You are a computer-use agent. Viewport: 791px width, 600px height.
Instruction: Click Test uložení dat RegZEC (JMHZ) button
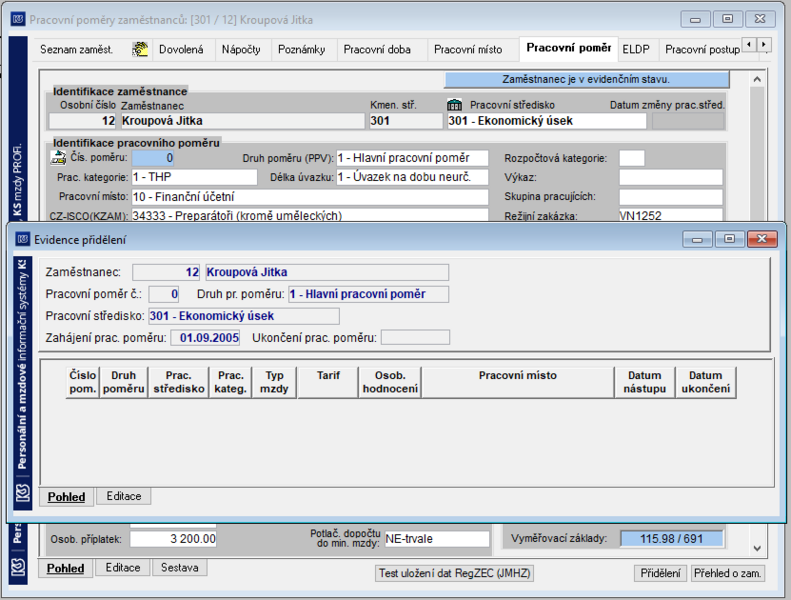(455, 573)
